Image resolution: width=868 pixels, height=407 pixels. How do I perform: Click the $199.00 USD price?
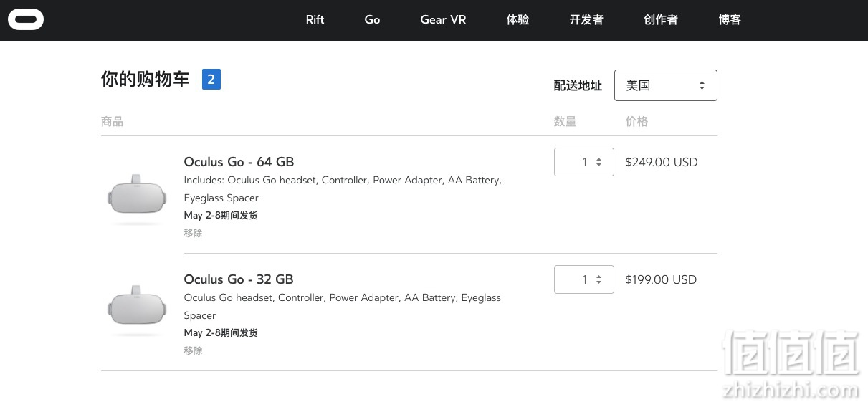(661, 279)
